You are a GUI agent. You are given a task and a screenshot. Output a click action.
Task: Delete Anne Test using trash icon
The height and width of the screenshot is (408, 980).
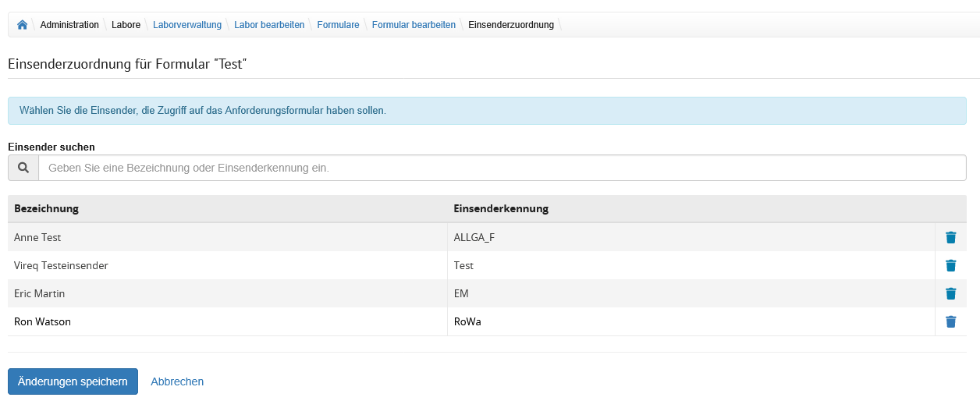(x=950, y=237)
